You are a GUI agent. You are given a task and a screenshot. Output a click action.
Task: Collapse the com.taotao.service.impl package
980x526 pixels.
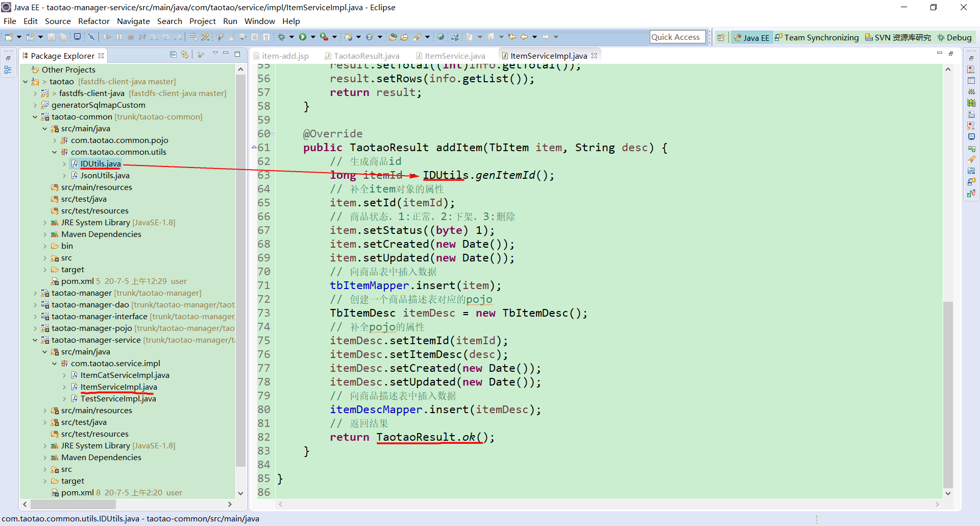click(x=55, y=364)
